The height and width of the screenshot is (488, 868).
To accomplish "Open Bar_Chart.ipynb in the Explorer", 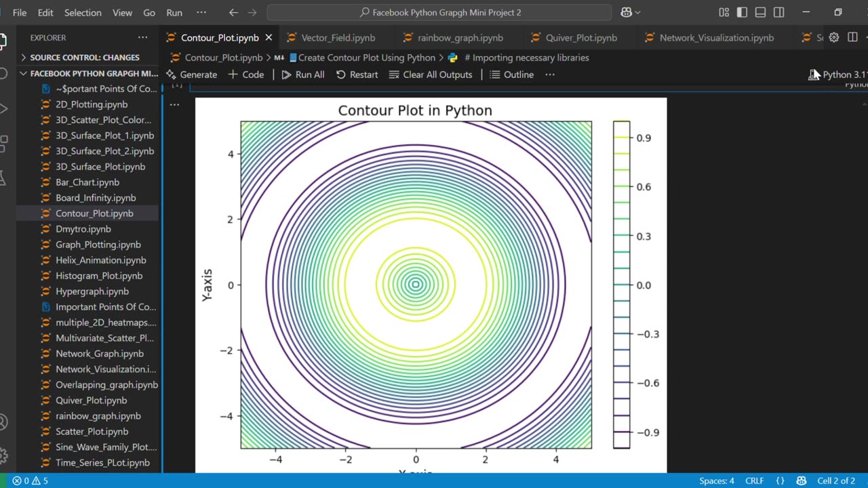I will (x=87, y=182).
